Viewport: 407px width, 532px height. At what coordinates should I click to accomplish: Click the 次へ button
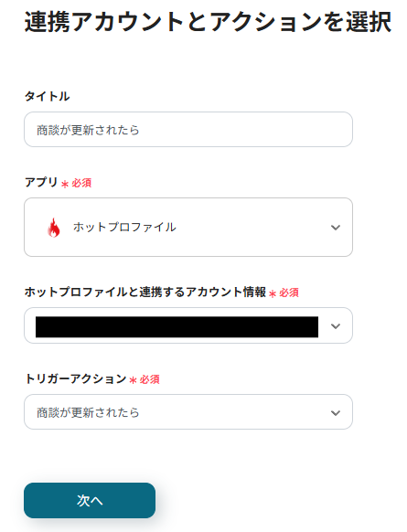tap(90, 500)
